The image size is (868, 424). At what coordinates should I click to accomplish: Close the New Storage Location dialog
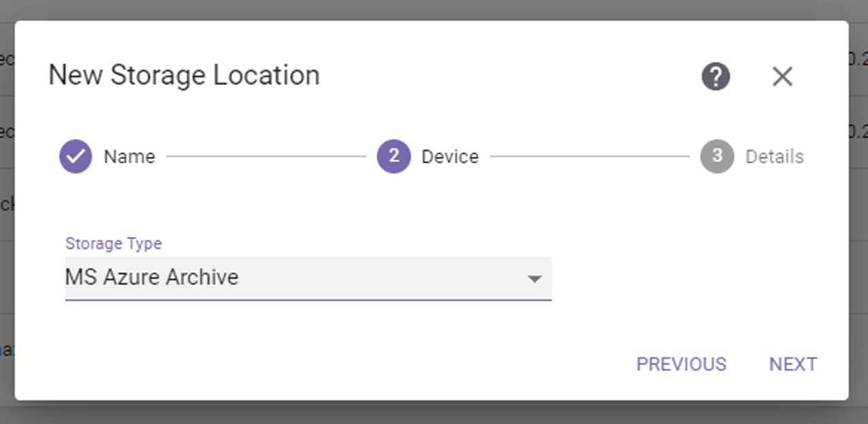[x=783, y=76]
